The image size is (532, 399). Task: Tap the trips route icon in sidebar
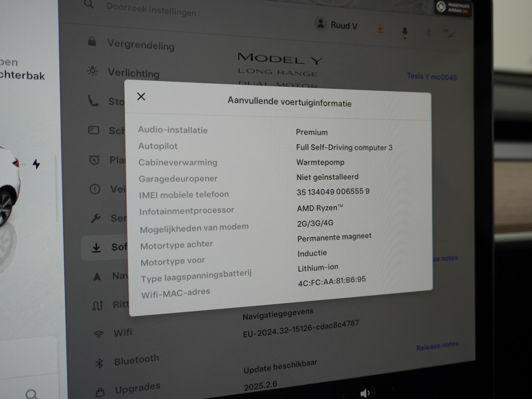tap(98, 306)
